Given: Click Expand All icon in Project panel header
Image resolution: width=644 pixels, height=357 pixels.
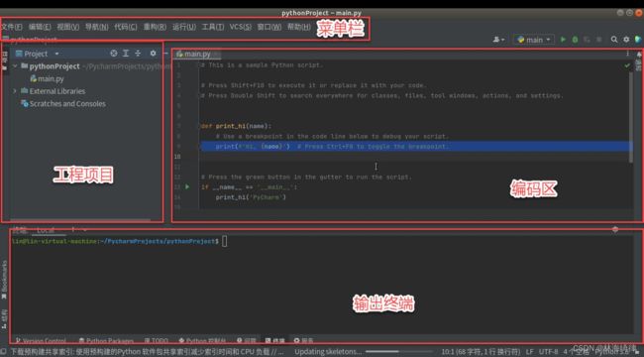Looking at the screenshot, I should tap(126, 54).
